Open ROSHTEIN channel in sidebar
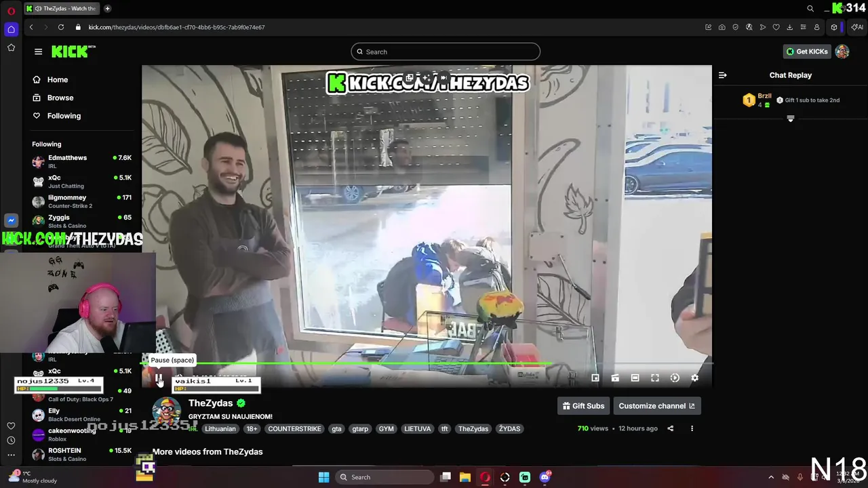This screenshot has height=488, width=868. point(81,454)
